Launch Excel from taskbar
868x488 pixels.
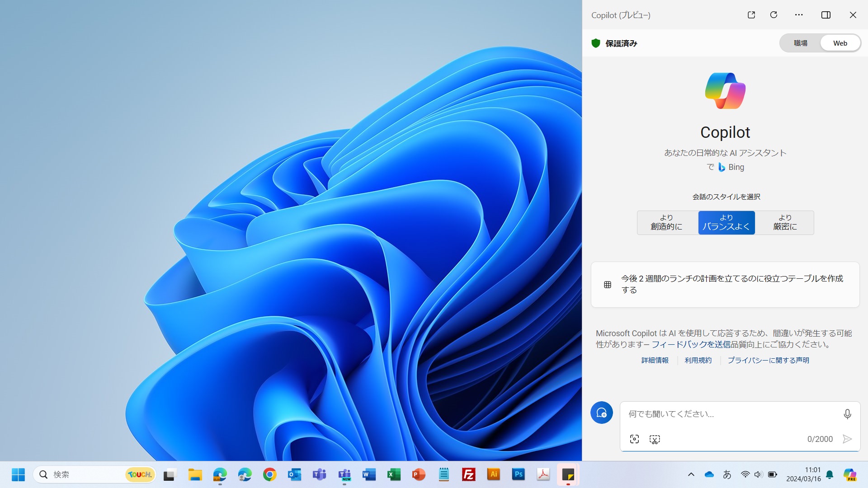coord(394,474)
